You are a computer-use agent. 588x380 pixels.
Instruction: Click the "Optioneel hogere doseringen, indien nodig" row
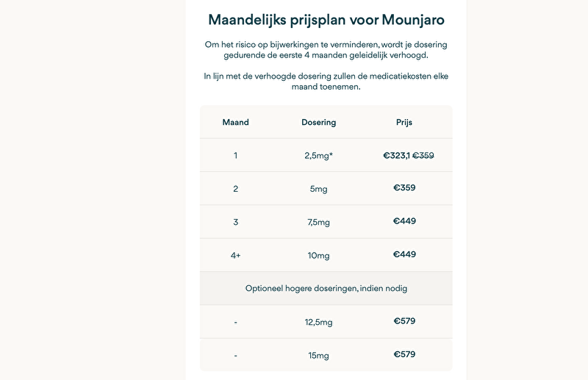[326, 288]
